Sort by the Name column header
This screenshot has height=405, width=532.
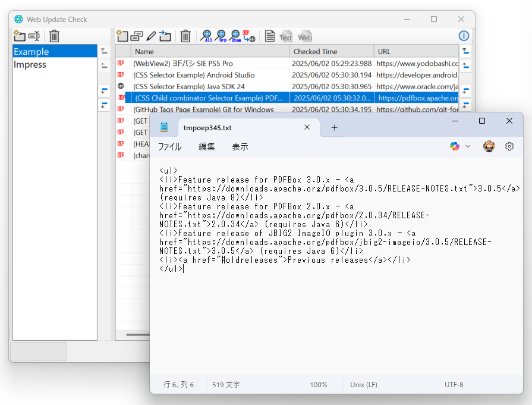click(x=210, y=52)
